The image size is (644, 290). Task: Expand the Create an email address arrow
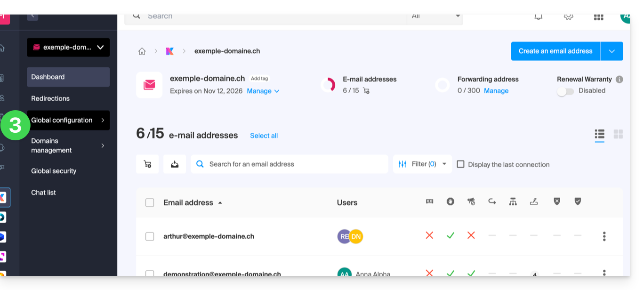pos(612,51)
